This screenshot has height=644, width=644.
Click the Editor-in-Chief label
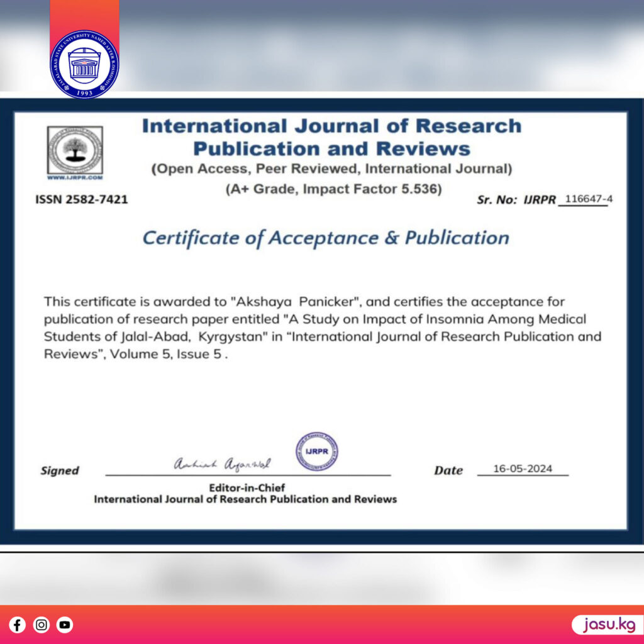[247, 487]
